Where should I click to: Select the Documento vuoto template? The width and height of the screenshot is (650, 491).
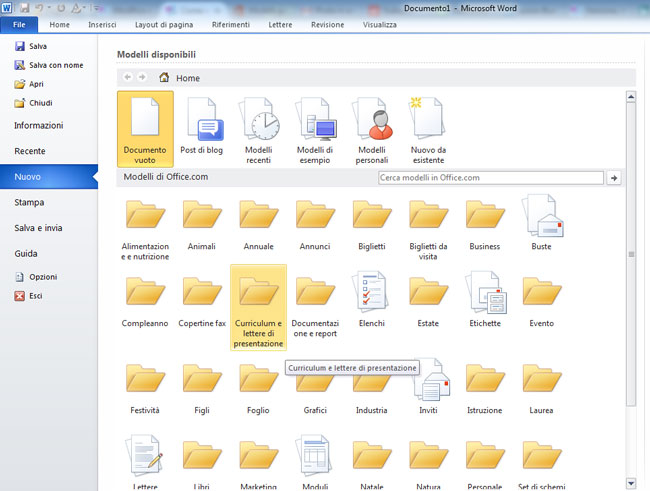pyautogui.click(x=145, y=129)
